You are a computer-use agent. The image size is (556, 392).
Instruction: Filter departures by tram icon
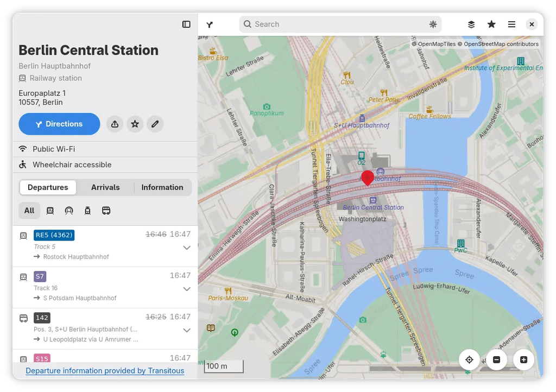87,211
